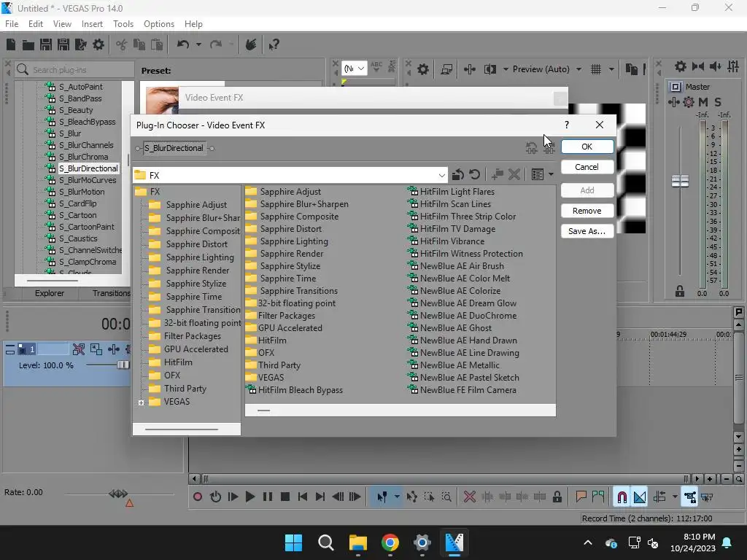Click the Delete red X timeline icon
Image resolution: width=747 pixels, height=560 pixels.
point(470,497)
